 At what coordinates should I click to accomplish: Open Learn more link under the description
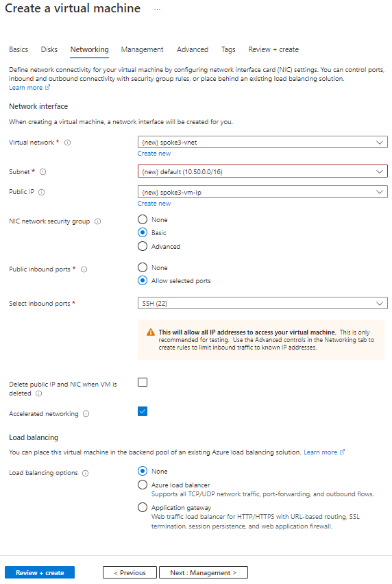(25, 88)
